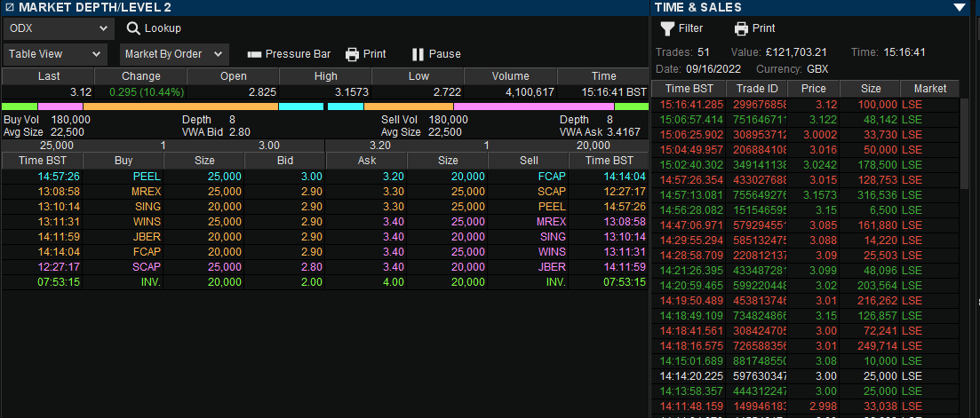Select the trade sized 216,262
Image resolution: width=980 pixels, height=418 pixels.
coord(806,300)
